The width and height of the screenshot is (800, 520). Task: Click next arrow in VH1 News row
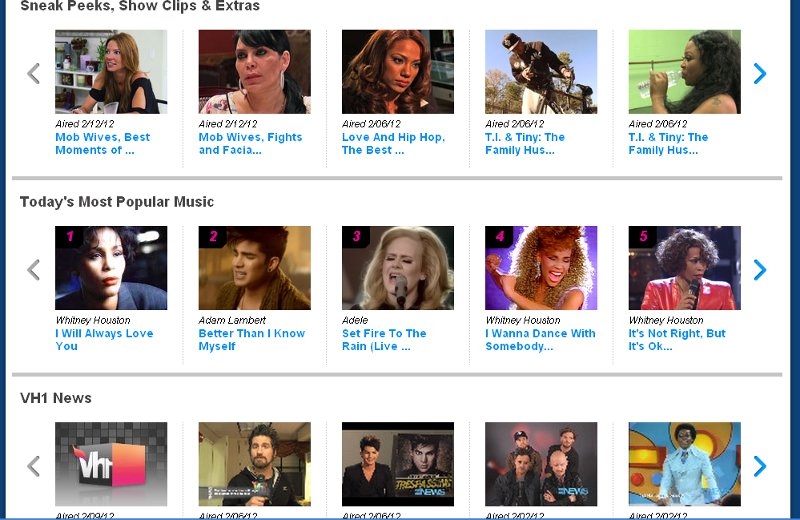coord(759,466)
